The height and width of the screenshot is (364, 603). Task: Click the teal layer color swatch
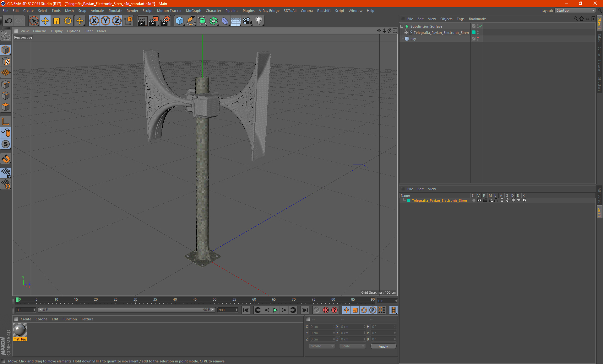click(409, 201)
